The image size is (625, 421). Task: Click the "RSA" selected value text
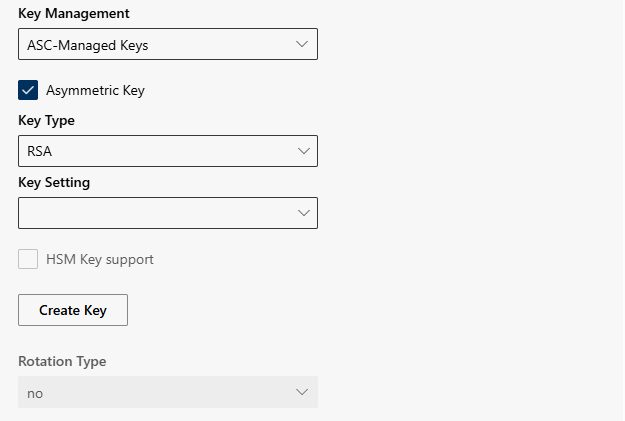[x=39, y=151]
